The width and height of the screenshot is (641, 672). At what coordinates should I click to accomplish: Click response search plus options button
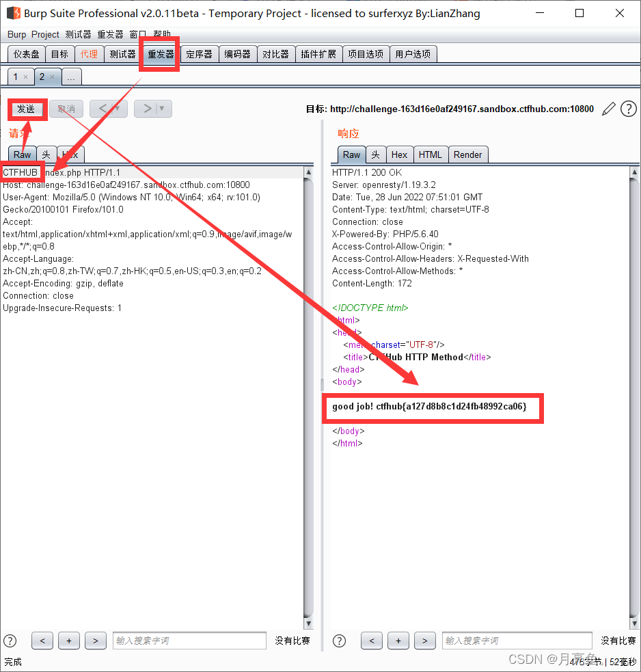click(x=398, y=641)
